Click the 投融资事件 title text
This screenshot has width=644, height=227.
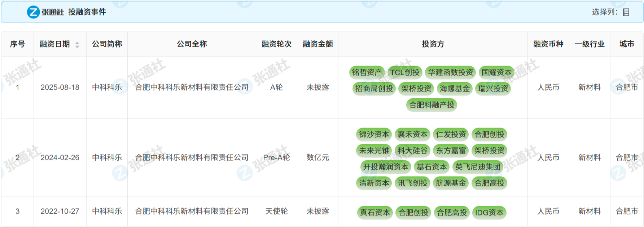[x=87, y=12]
